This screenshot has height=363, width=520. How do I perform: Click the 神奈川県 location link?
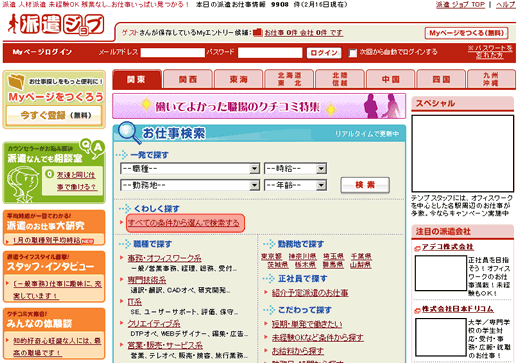[x=302, y=256]
